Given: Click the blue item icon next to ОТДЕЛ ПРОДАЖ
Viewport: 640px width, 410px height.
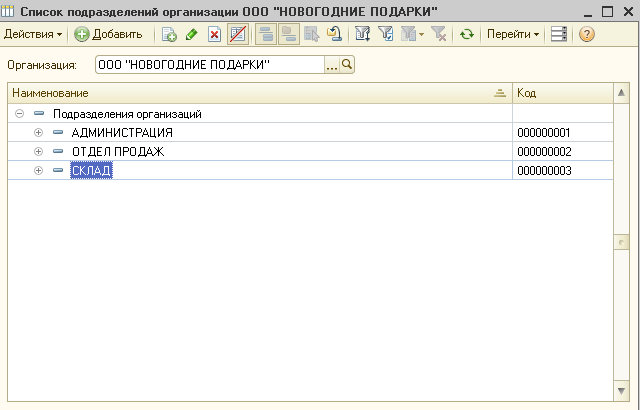Looking at the screenshot, I should pos(58,151).
